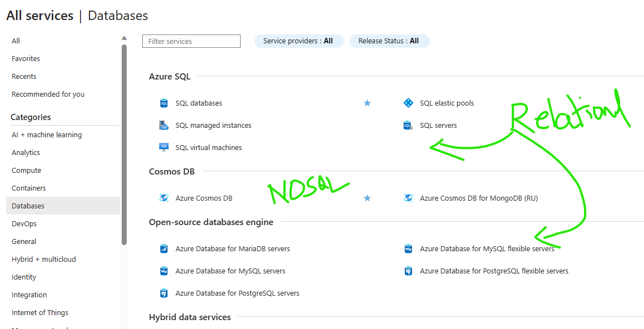Select Identity category

24,277
